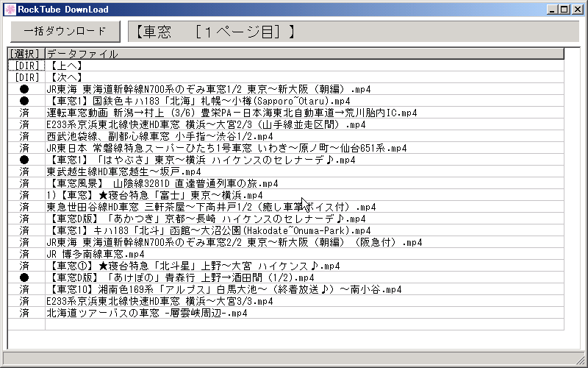This screenshot has width=588, height=368.
Task: Click the [選択] column header
Action: (x=26, y=54)
